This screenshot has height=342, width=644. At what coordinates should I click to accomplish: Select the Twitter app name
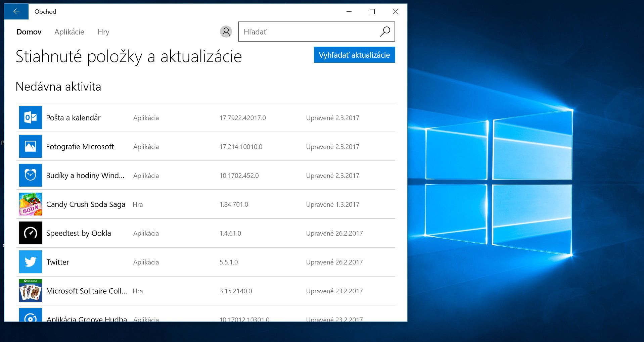[58, 262]
